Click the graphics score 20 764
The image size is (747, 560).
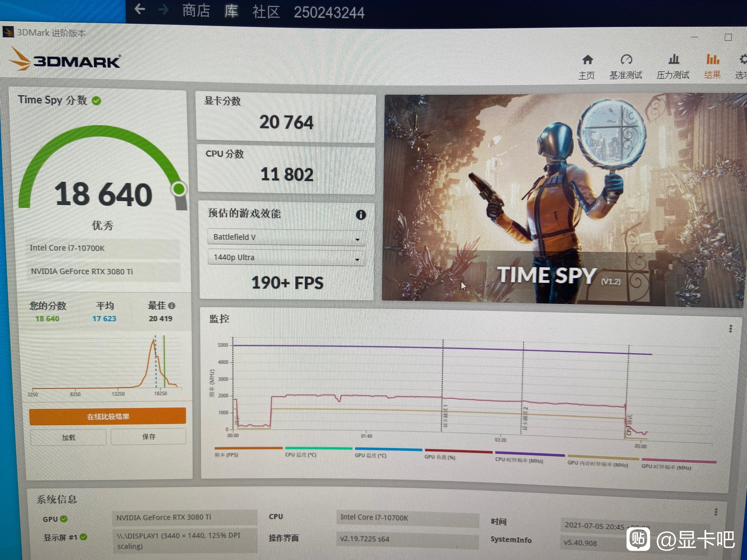pyautogui.click(x=286, y=122)
